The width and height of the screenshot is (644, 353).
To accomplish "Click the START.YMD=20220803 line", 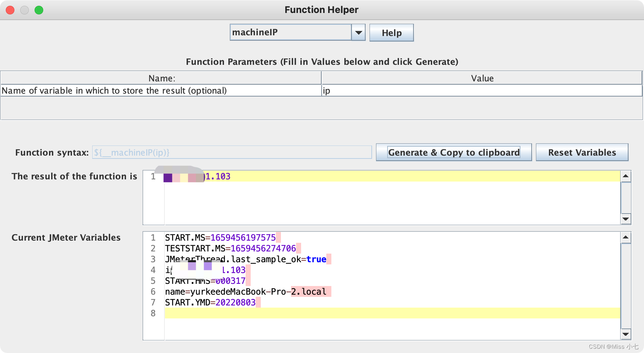I will (x=210, y=303).
